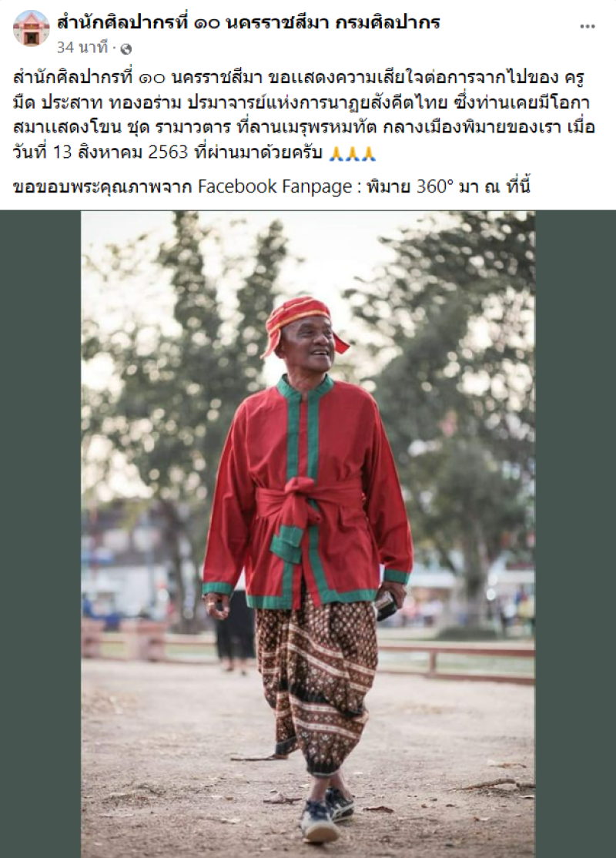Viewport: 616px width, 858px height.
Task: Click the red headscarf in the photo
Action: [x=303, y=322]
